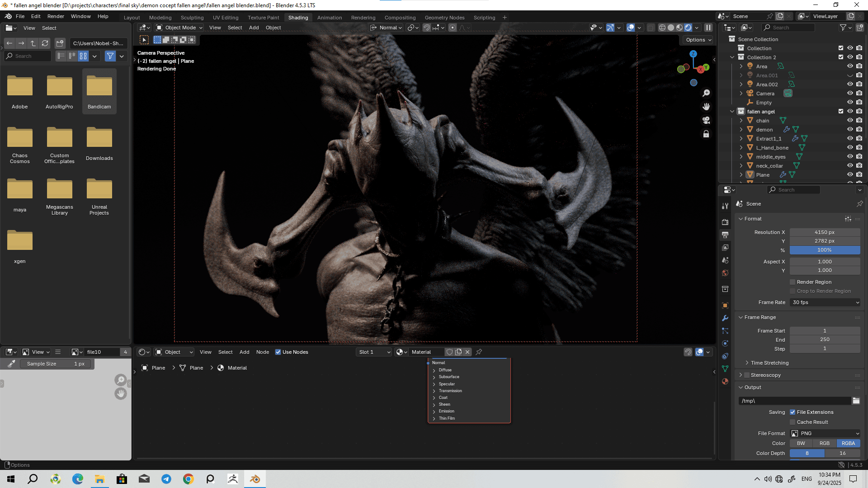Switch to the Geometry Nodes workspace tab
The height and width of the screenshot is (488, 868).
tap(444, 18)
